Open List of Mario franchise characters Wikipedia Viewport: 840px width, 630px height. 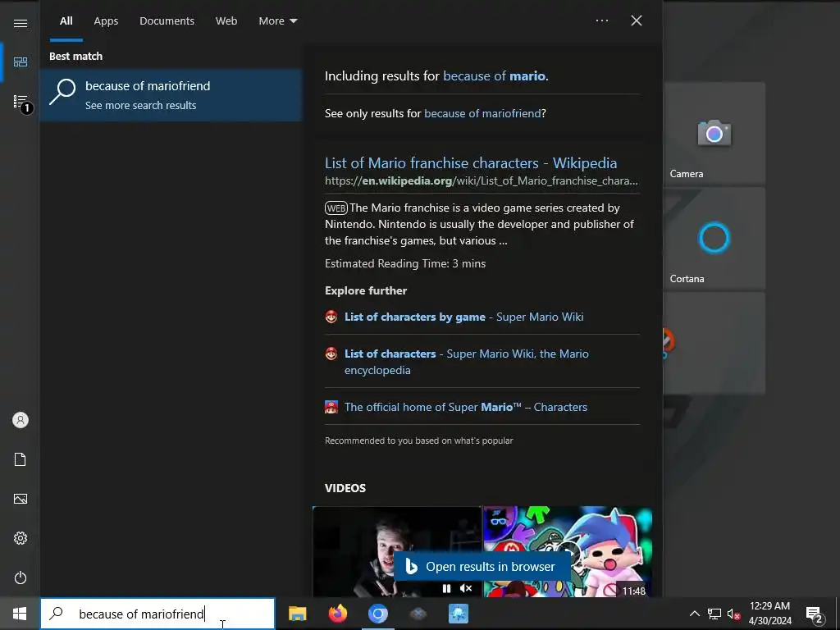(471, 163)
